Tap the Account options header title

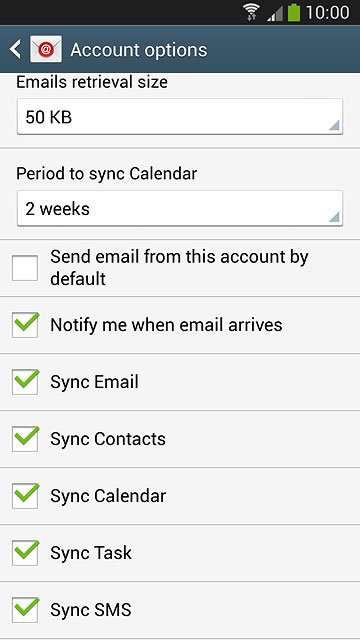click(x=139, y=50)
